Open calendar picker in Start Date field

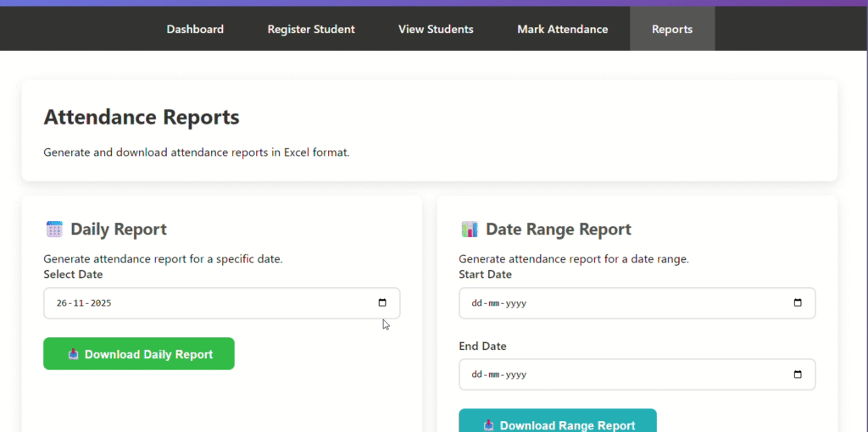point(798,303)
